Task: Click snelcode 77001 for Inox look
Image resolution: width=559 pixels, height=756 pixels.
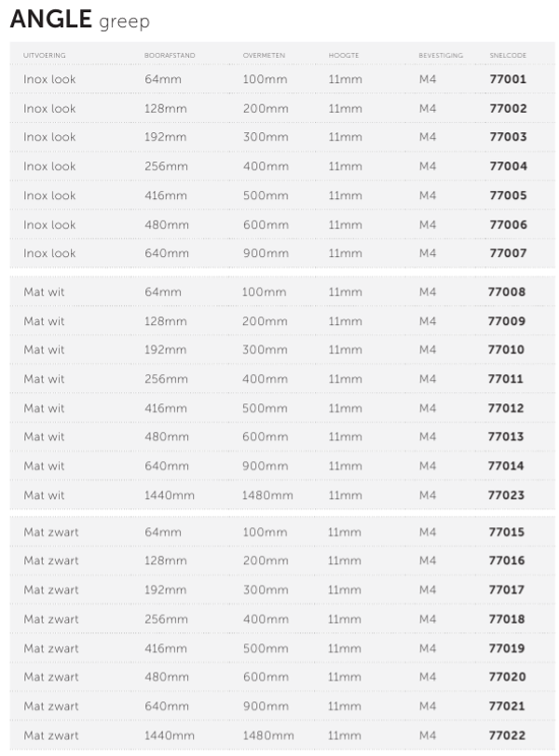Action: coord(508,79)
